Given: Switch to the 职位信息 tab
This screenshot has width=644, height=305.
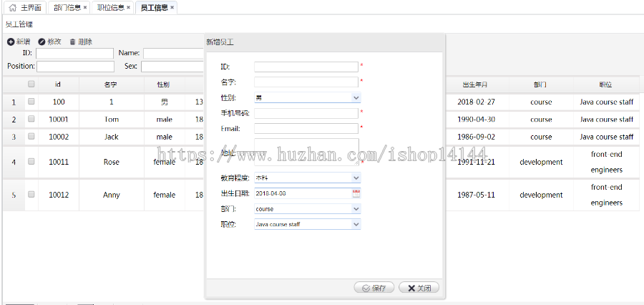Looking at the screenshot, I should [112, 8].
